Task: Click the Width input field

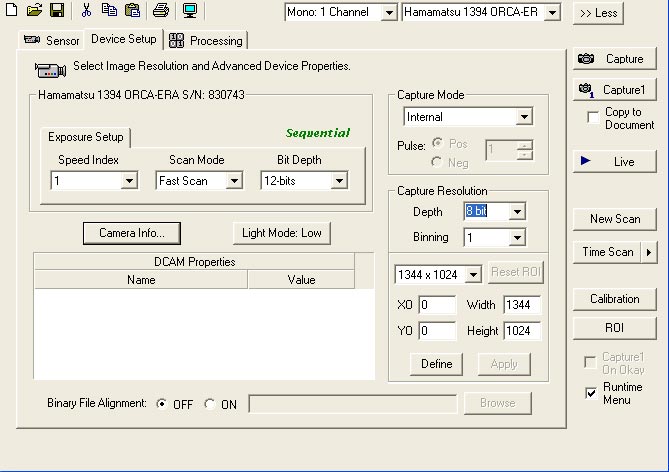Action: coord(521,305)
